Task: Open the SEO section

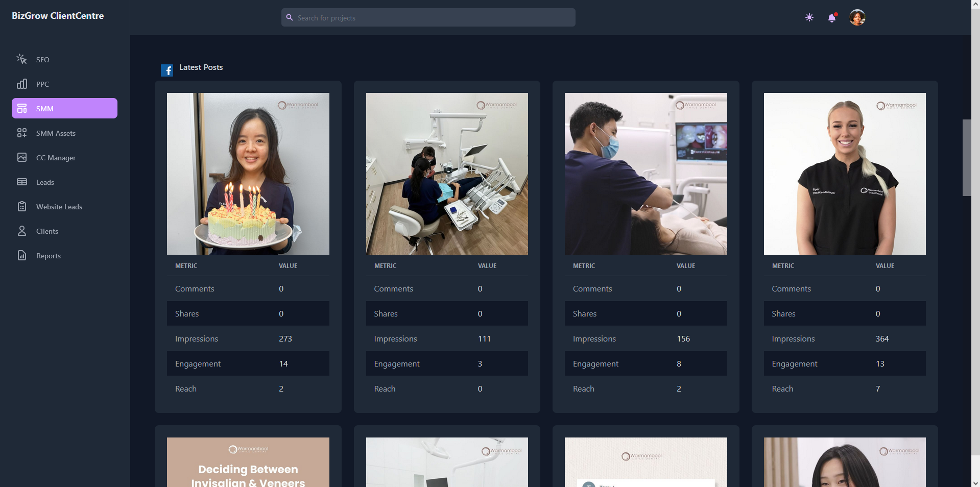Action: coord(64,59)
